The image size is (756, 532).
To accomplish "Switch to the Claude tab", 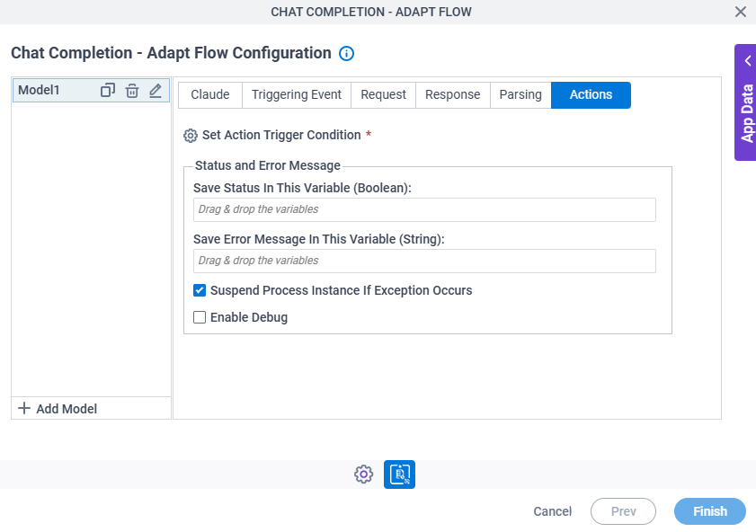I will pos(210,95).
